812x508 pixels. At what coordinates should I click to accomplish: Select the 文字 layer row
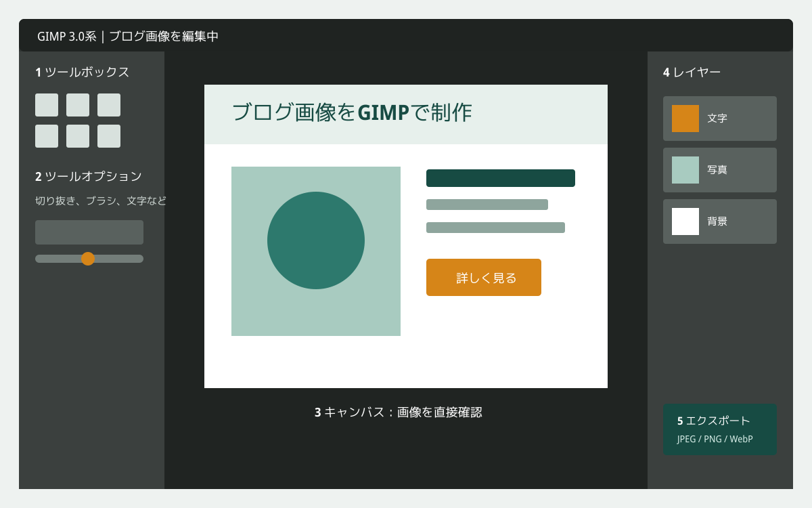(x=720, y=119)
